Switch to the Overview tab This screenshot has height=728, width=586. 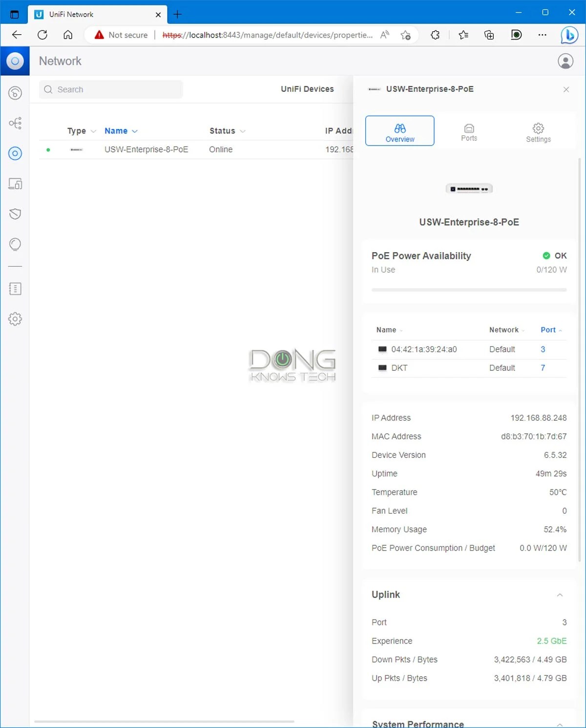pyautogui.click(x=399, y=131)
